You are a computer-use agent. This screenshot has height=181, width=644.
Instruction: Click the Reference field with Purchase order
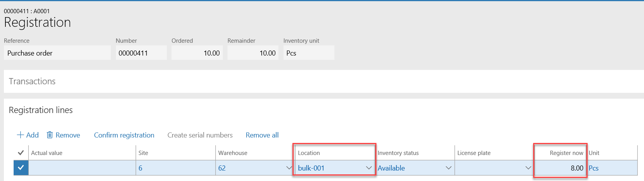(57, 53)
